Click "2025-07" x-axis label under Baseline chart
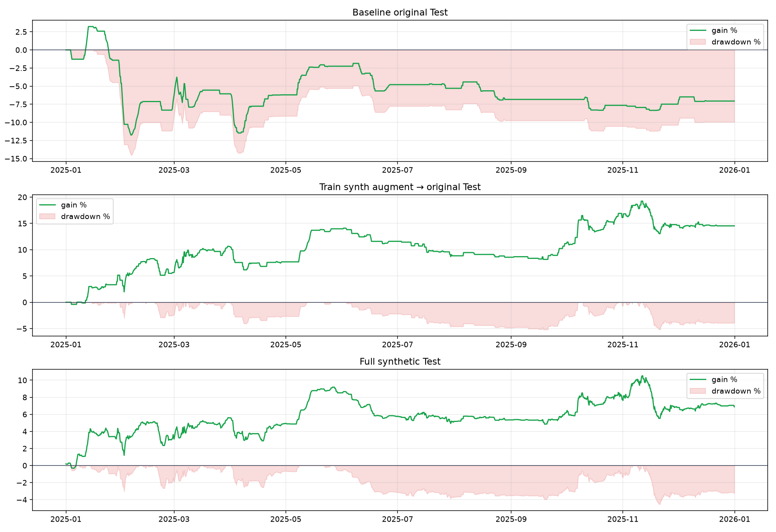 [397, 170]
